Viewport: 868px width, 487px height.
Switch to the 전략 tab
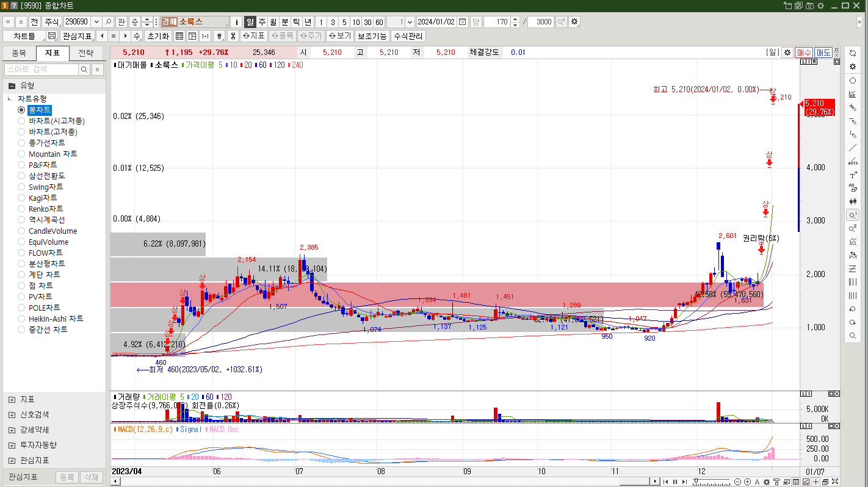coord(86,53)
